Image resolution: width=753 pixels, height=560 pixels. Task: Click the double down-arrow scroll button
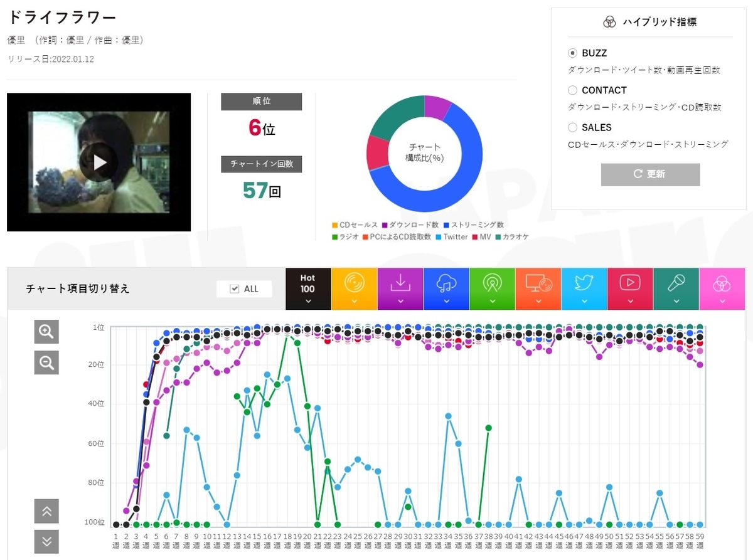tap(46, 542)
